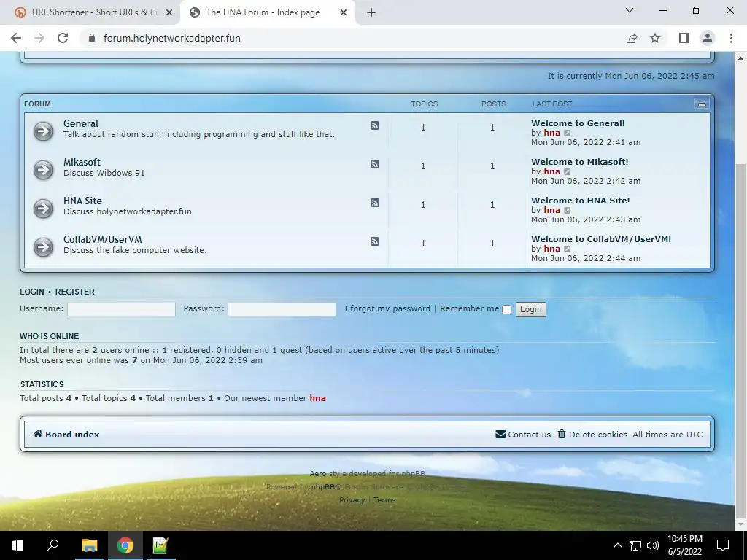View latest post icon for Welcome to General
Screen dimensions: 747x560
567,133
